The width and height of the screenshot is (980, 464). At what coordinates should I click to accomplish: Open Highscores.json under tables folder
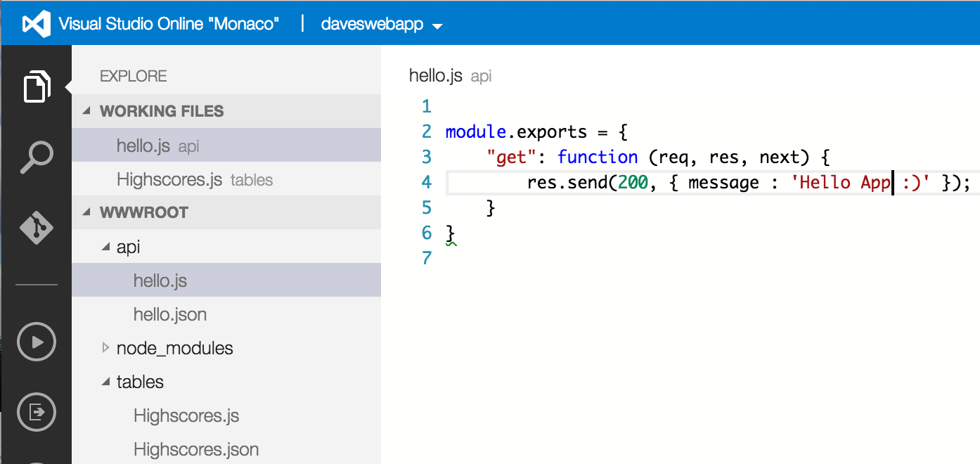click(226, 449)
